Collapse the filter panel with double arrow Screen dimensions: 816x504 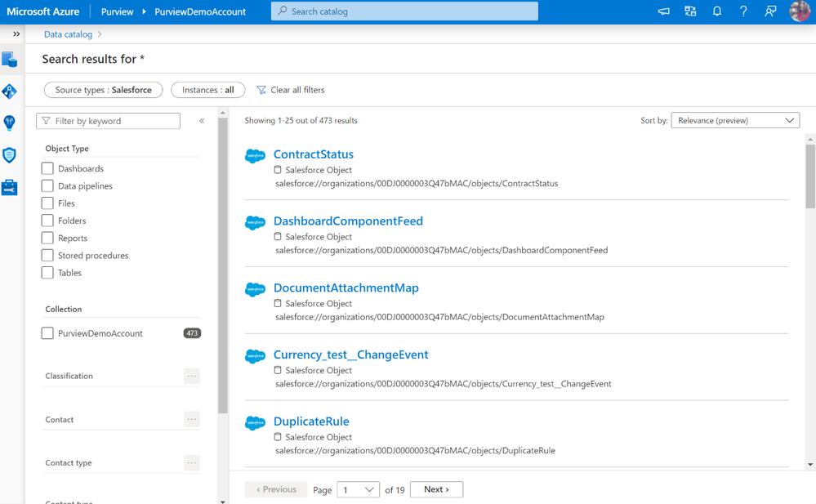202,121
